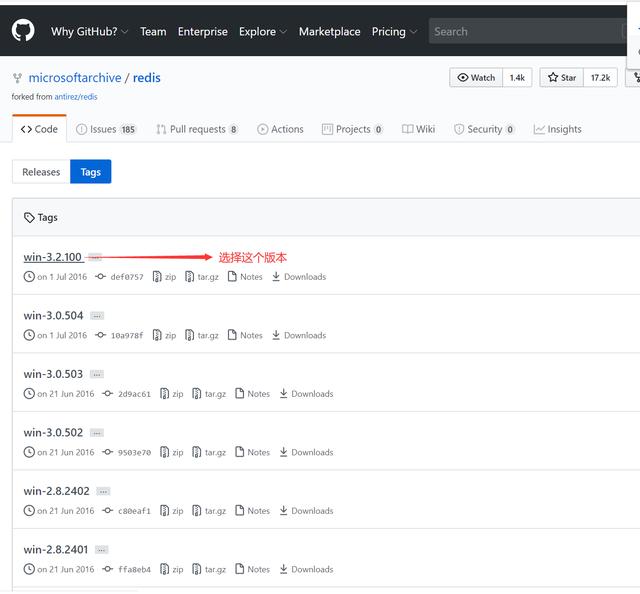Download the tar.gz for win-3.0.504

pyautogui.click(x=202, y=336)
